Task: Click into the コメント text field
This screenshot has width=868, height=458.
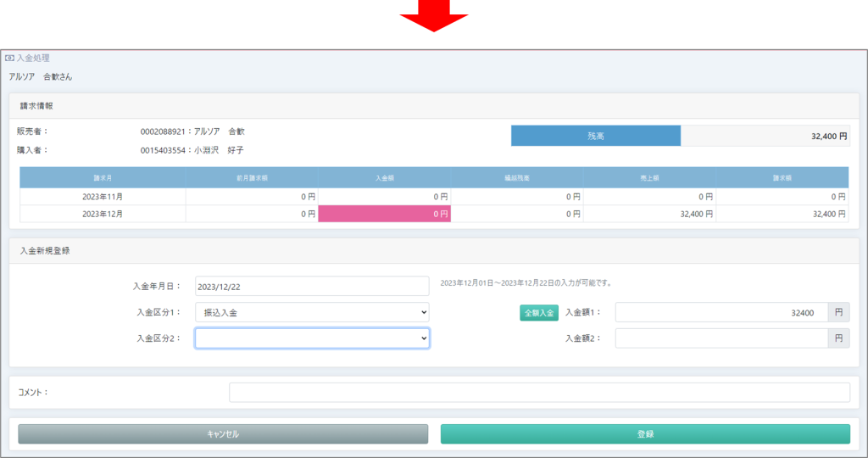Action: coord(538,392)
